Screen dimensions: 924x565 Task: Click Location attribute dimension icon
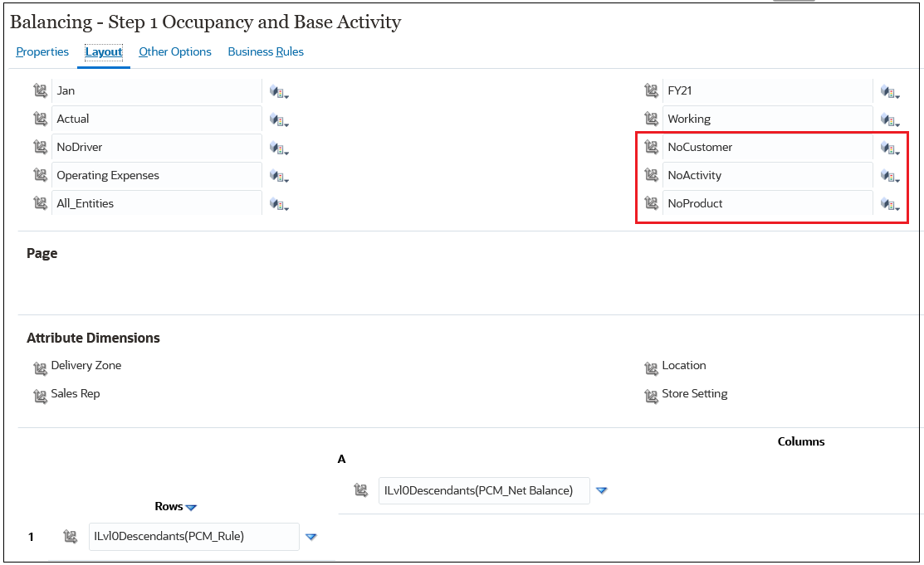[x=651, y=369]
